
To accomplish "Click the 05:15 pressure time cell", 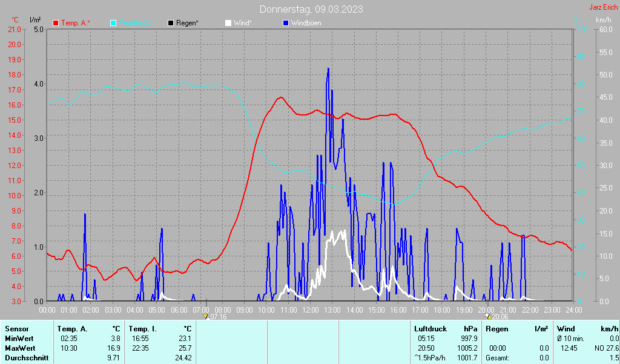I will pyautogui.click(x=426, y=339).
